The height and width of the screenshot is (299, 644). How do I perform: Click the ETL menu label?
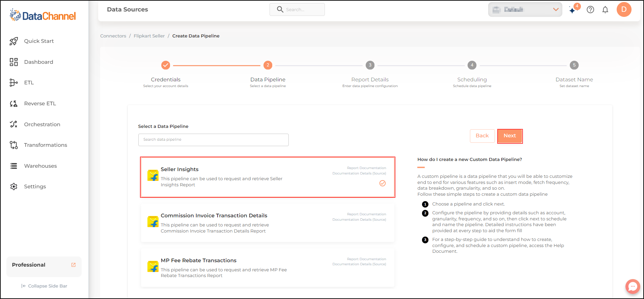29,83
